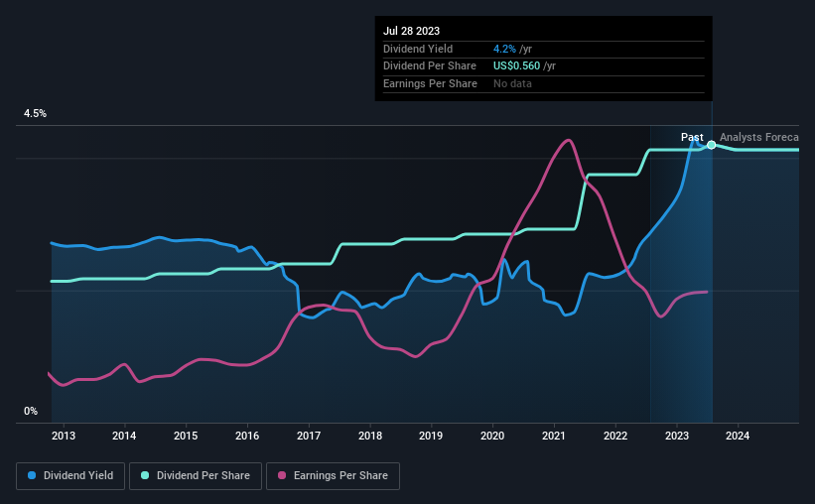This screenshot has height=504, width=815.
Task: Click the 2013 x-axis year label
Action: pos(64,436)
